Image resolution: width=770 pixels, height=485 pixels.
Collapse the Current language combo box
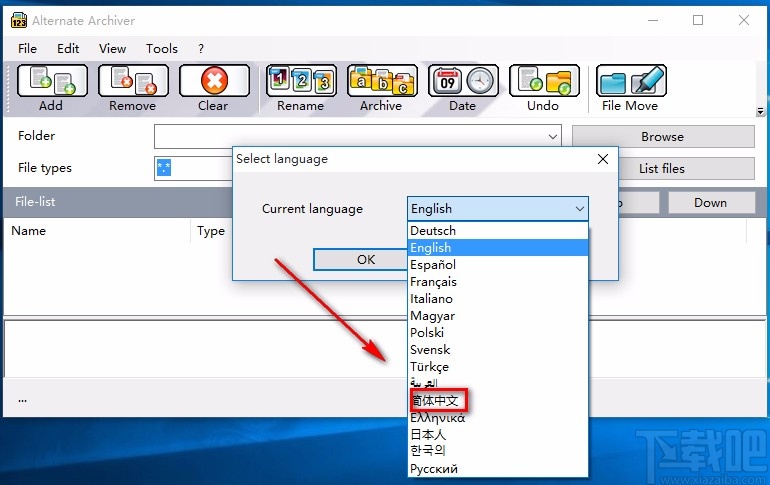click(x=580, y=209)
